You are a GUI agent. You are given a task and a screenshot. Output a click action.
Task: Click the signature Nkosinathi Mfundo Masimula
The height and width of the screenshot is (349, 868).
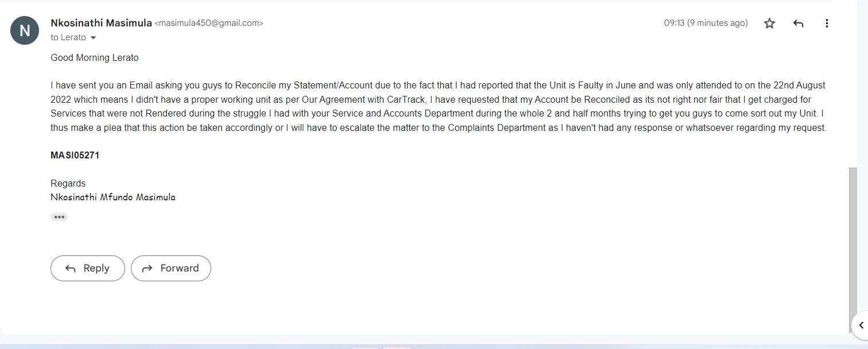[x=113, y=197]
